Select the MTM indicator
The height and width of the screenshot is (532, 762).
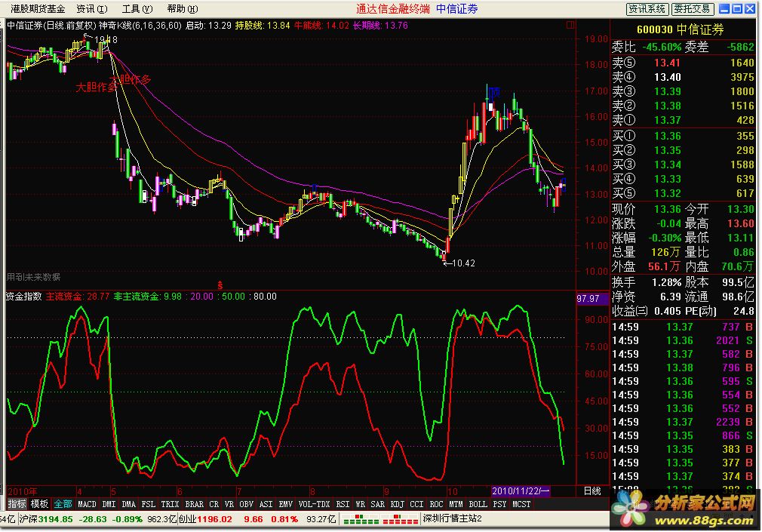(x=456, y=504)
